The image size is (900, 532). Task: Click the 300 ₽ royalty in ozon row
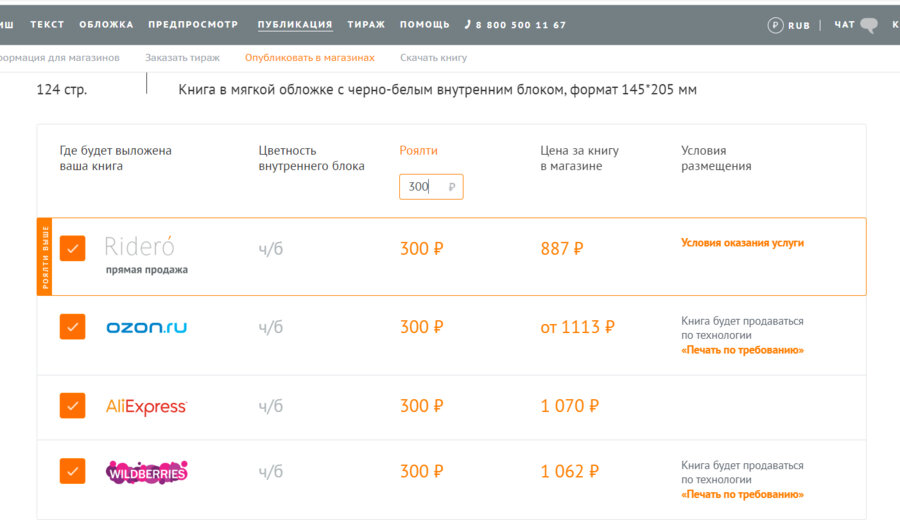coord(421,327)
